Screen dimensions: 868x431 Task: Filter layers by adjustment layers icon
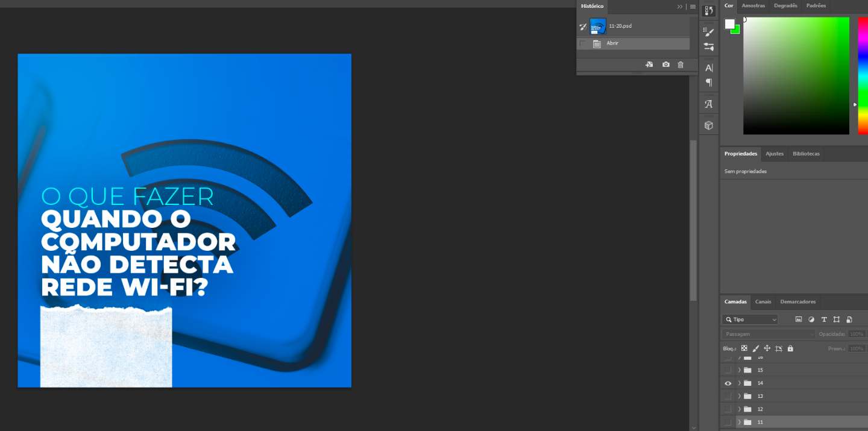tap(811, 319)
